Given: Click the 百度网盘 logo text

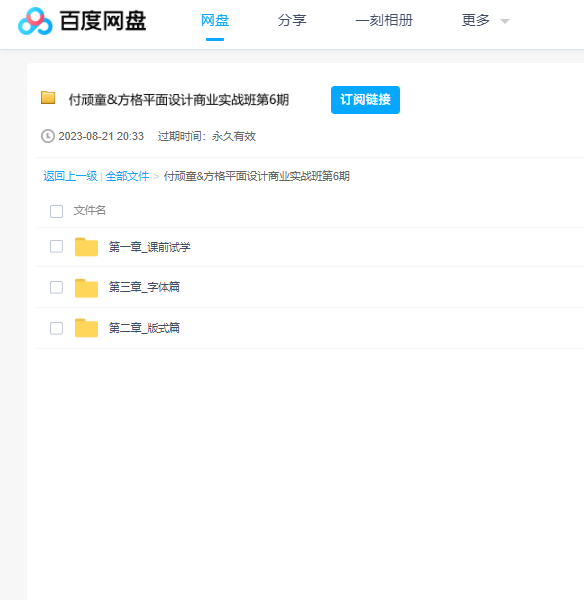Looking at the screenshot, I should coord(103,21).
